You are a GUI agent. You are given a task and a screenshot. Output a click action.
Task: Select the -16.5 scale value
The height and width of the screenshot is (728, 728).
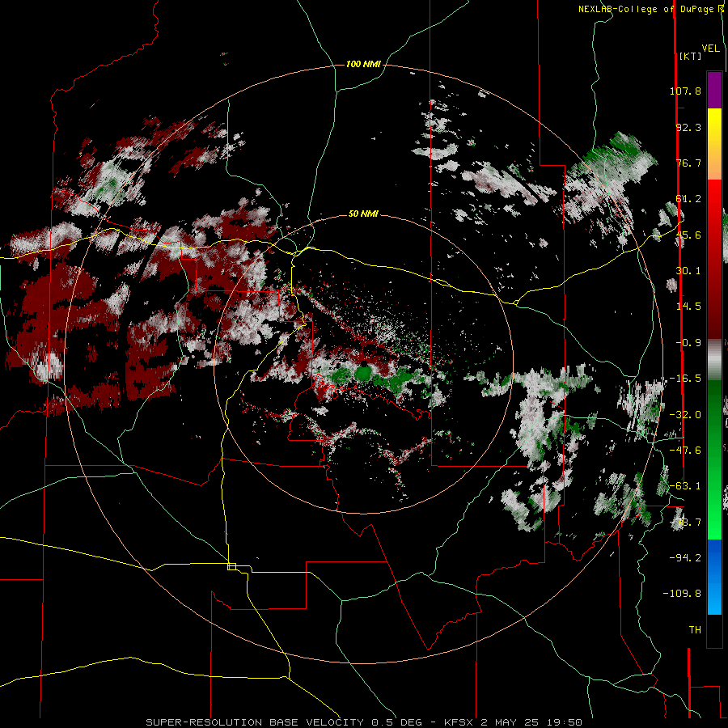(685, 379)
